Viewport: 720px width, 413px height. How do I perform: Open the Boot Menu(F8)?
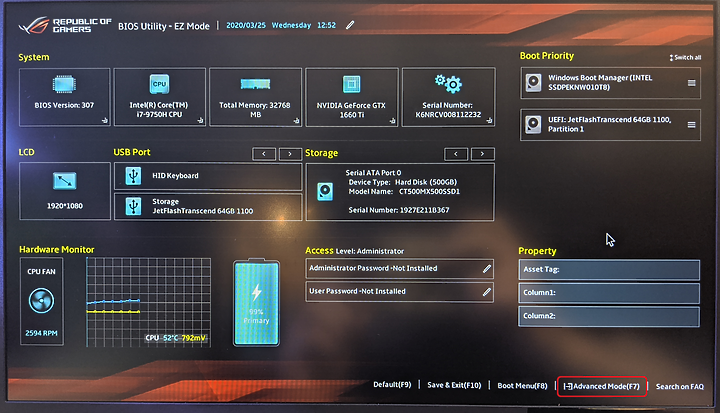tap(522, 385)
